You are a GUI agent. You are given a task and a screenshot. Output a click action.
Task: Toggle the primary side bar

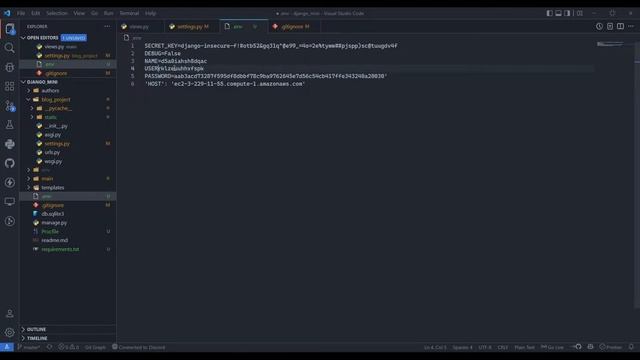tap(550, 13)
